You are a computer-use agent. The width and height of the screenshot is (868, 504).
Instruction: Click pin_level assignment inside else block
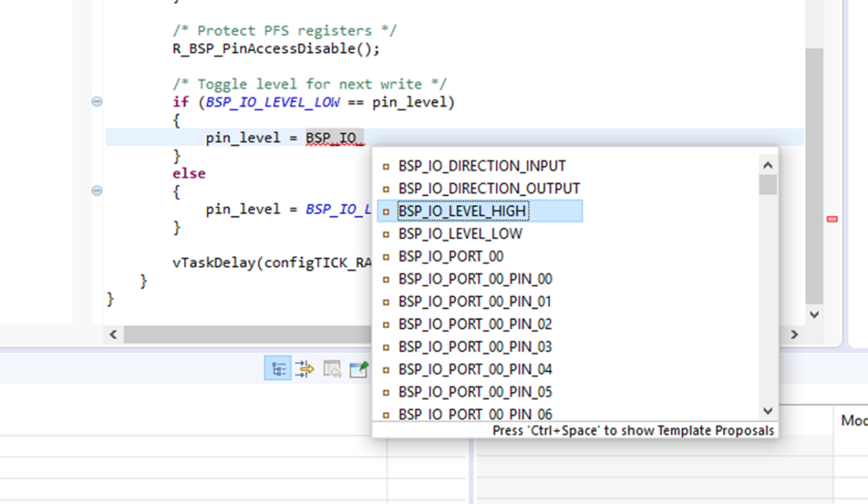[x=289, y=209]
